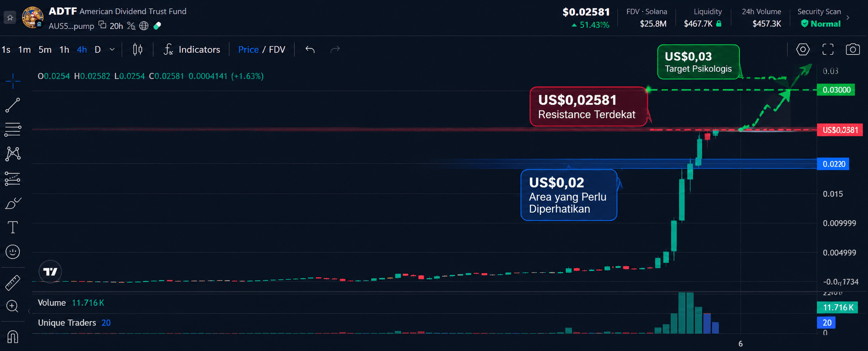Image resolution: width=868 pixels, height=351 pixels.
Task: Switch chart to D timeframe
Action: (x=98, y=49)
